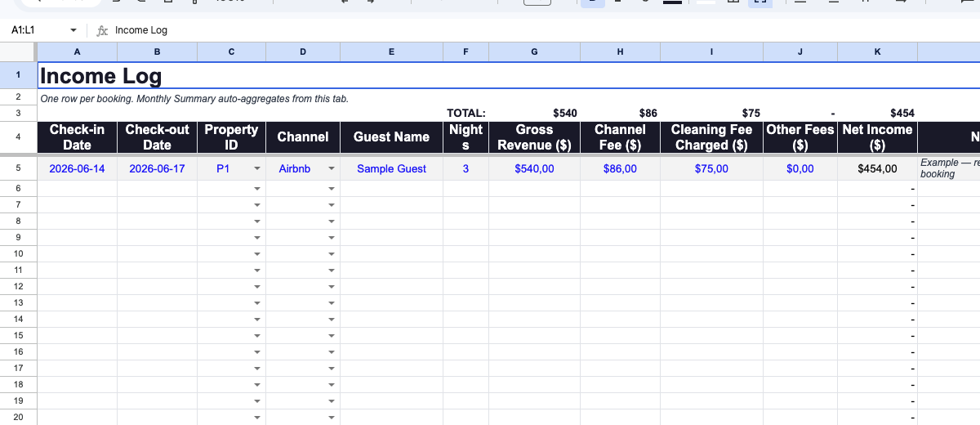
Task: Select column I header
Action: click(x=711, y=51)
